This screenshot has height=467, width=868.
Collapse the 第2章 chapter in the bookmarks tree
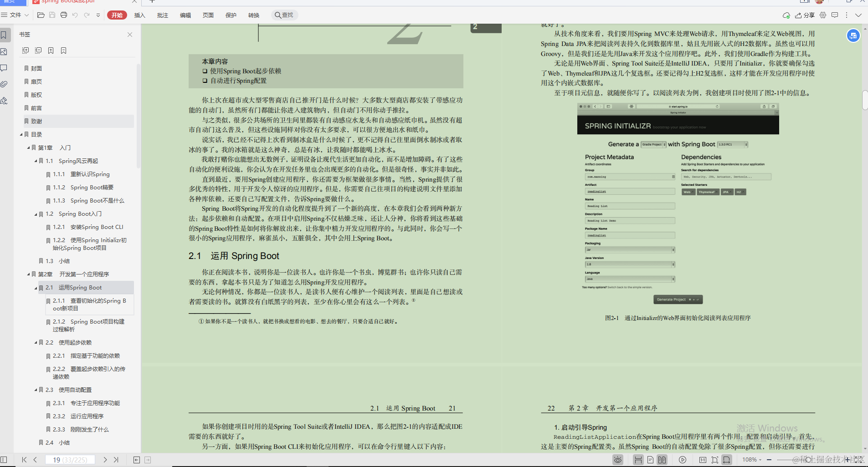click(x=28, y=274)
